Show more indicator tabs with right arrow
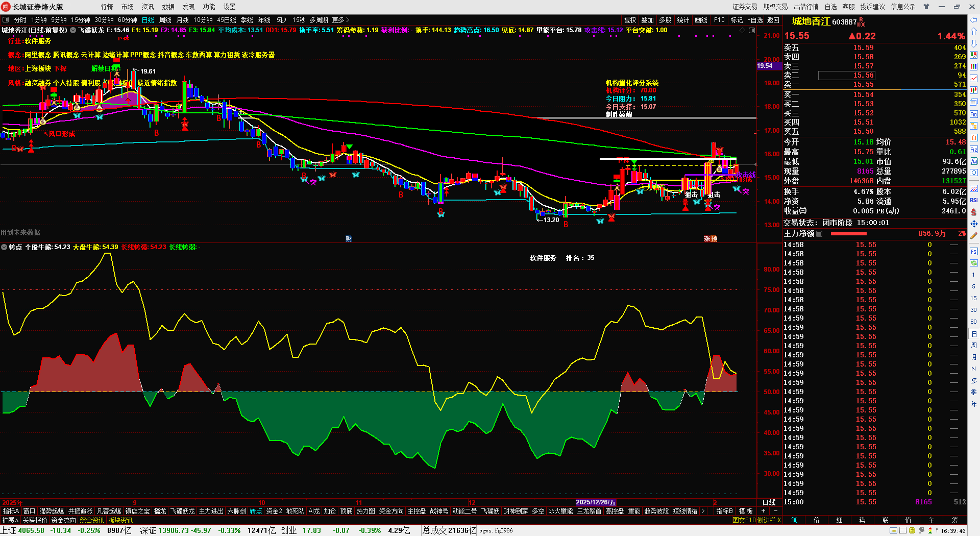Viewport: 980px width, 536px height. [x=703, y=511]
